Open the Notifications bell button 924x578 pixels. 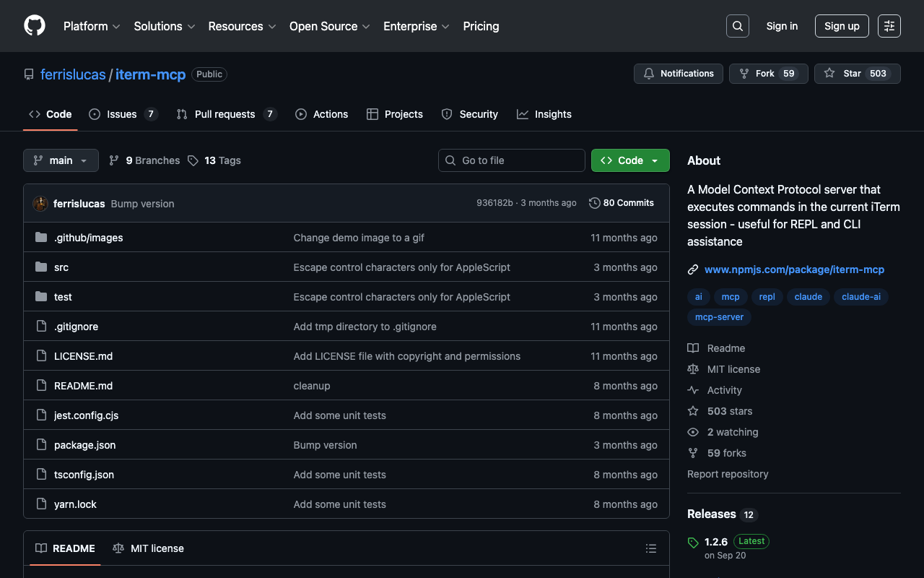click(x=678, y=74)
